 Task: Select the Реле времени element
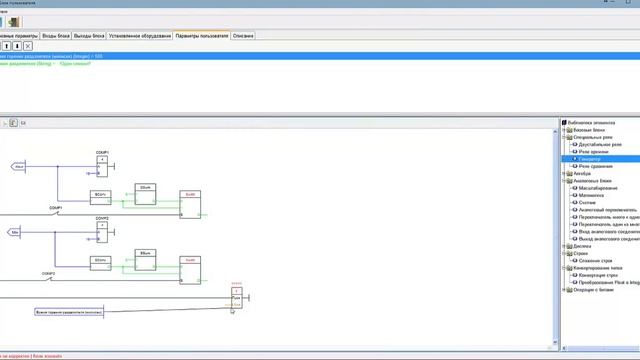coord(593,152)
